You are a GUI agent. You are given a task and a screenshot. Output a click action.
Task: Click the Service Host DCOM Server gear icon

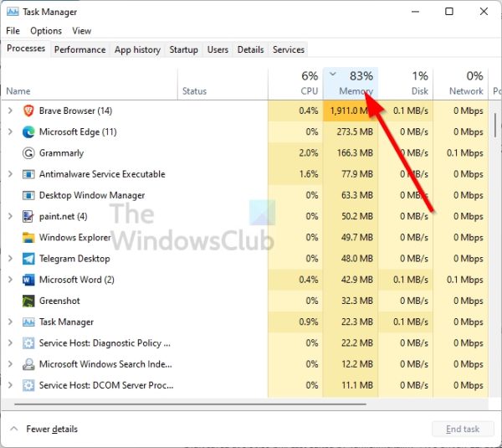point(28,385)
